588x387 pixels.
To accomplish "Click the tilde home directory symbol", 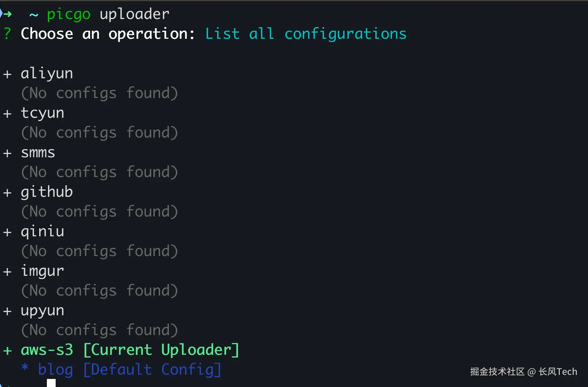I will point(34,15).
